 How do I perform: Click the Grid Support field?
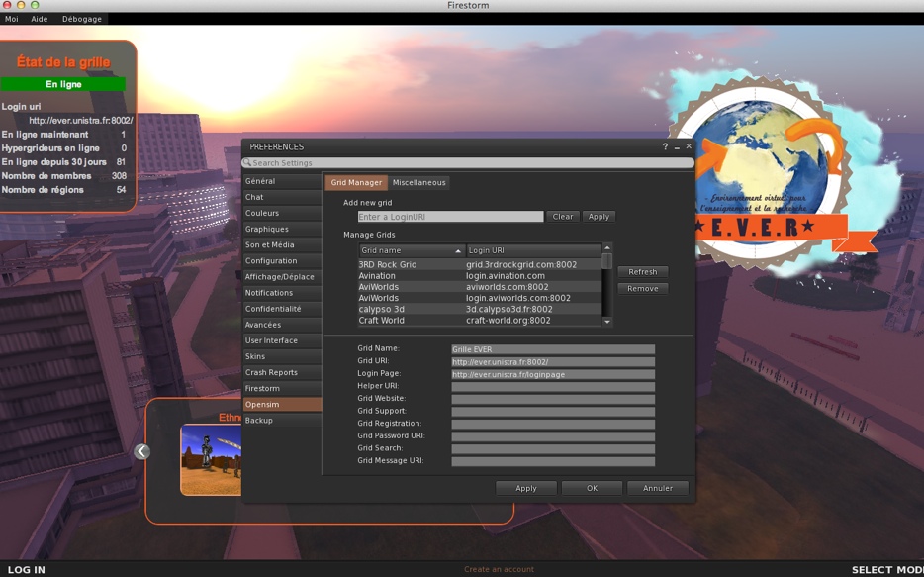(x=553, y=412)
